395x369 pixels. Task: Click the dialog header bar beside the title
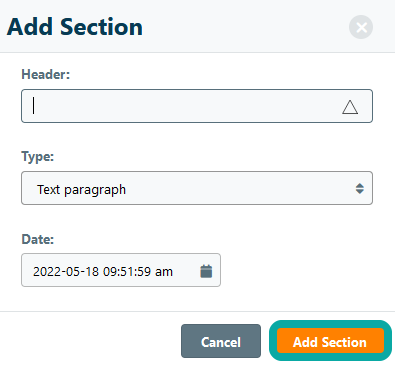(245, 27)
